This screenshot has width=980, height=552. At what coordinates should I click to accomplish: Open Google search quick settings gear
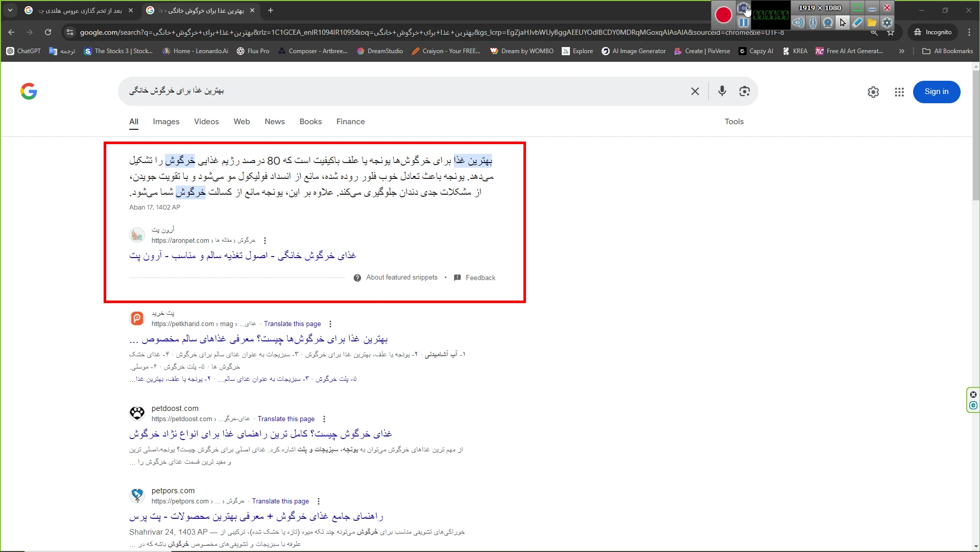[873, 92]
